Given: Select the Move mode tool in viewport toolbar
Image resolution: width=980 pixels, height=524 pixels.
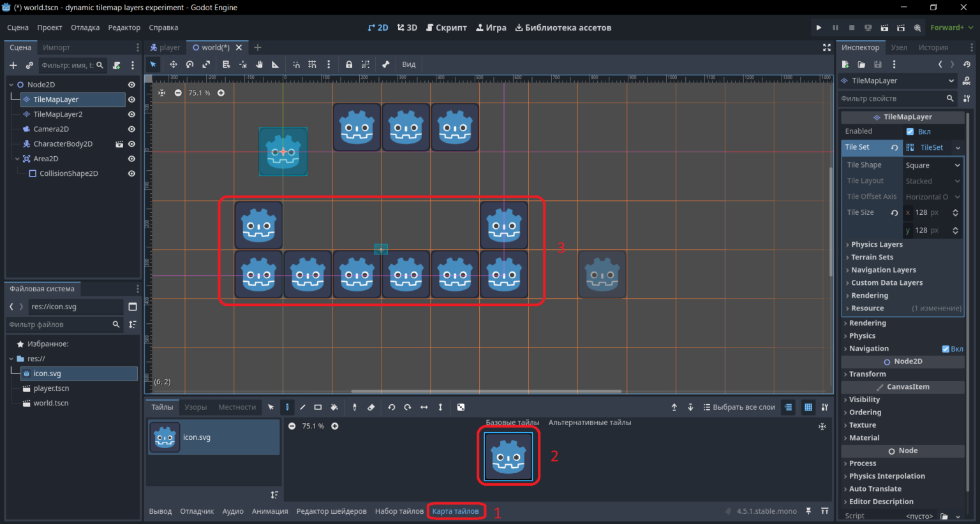Looking at the screenshot, I should tap(173, 64).
